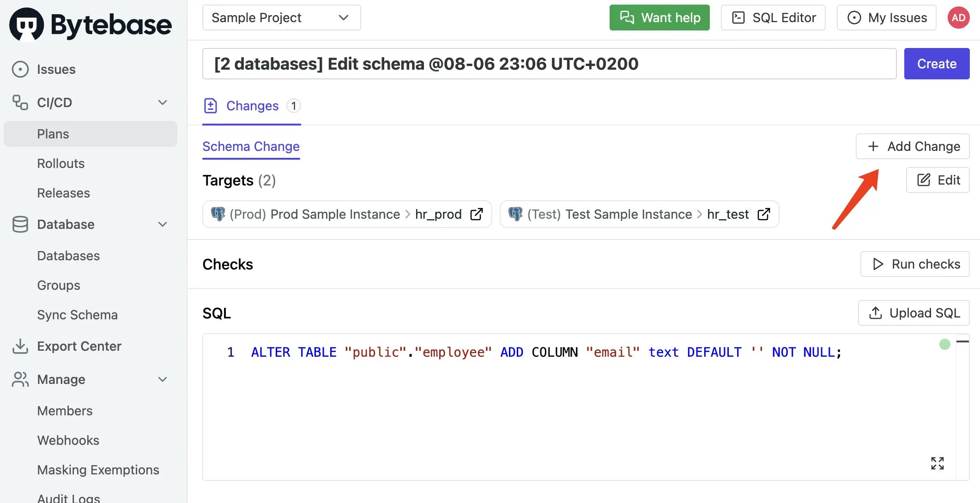The image size is (980, 503).
Task: Click the Create button
Action: point(937,64)
